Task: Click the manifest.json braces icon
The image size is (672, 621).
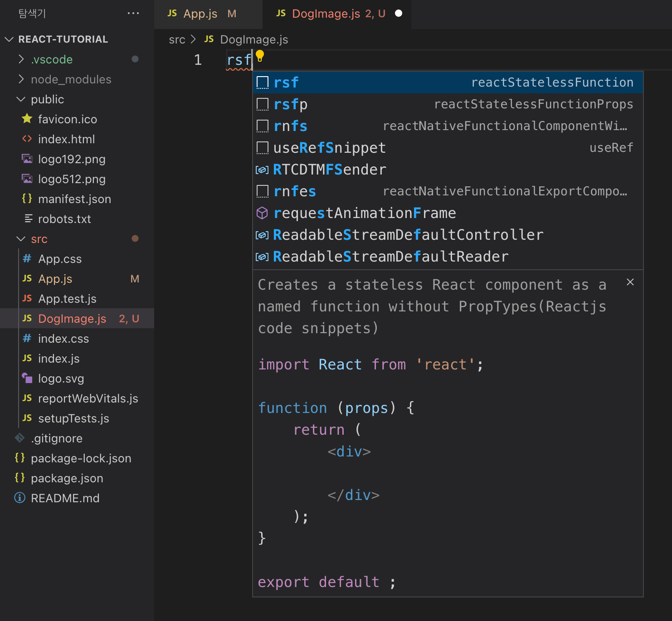Action: point(27,199)
